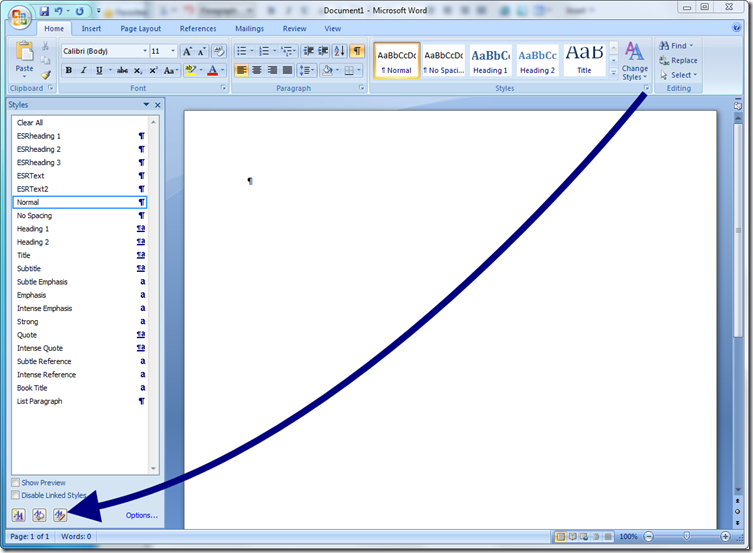Image resolution: width=753 pixels, height=553 pixels.
Task: Open the font name dropdown Calibri (Body)
Action: click(x=105, y=51)
